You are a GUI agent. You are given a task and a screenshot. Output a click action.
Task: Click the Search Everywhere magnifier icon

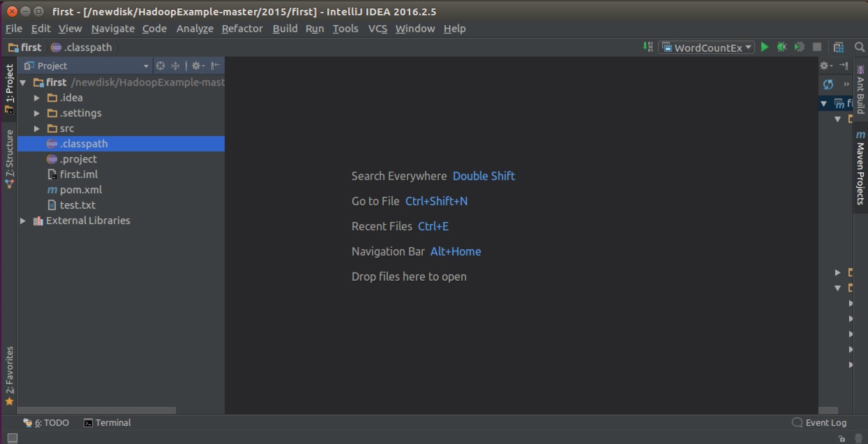tap(860, 47)
